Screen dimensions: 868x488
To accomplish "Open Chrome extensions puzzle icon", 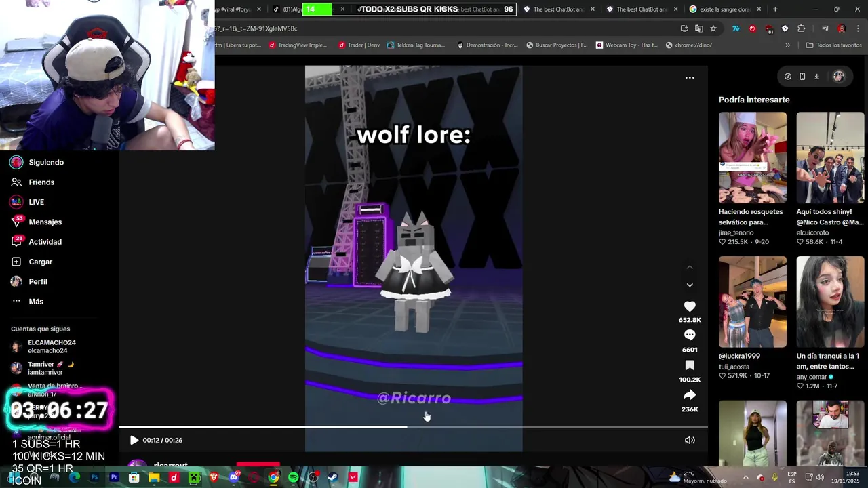I will tap(802, 28).
